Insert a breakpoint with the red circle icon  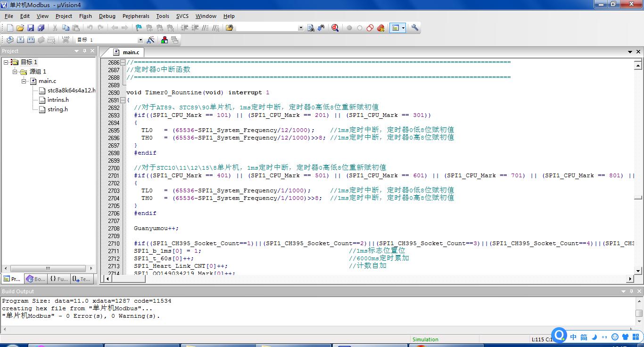pyautogui.click(x=349, y=28)
